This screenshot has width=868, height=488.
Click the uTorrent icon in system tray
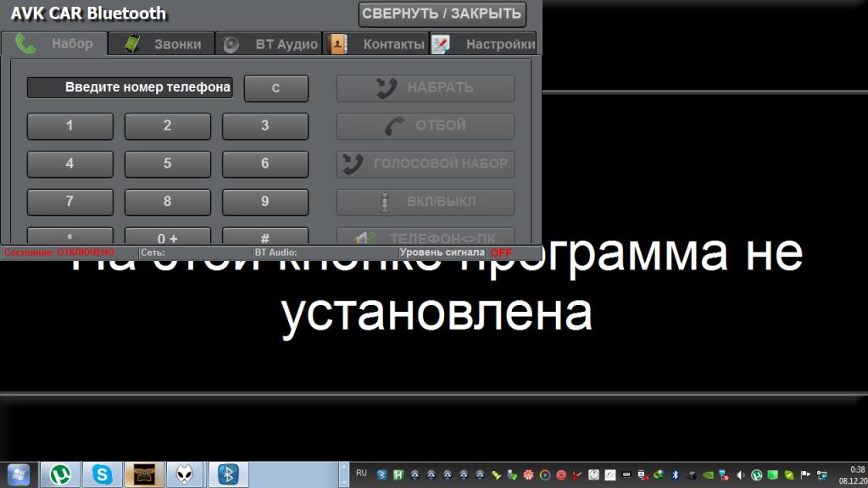tap(757, 474)
